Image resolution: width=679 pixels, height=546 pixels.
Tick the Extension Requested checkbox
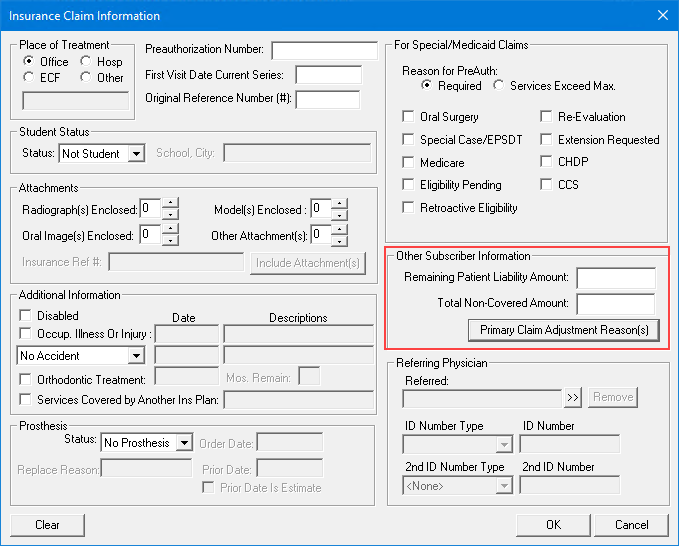point(546,140)
